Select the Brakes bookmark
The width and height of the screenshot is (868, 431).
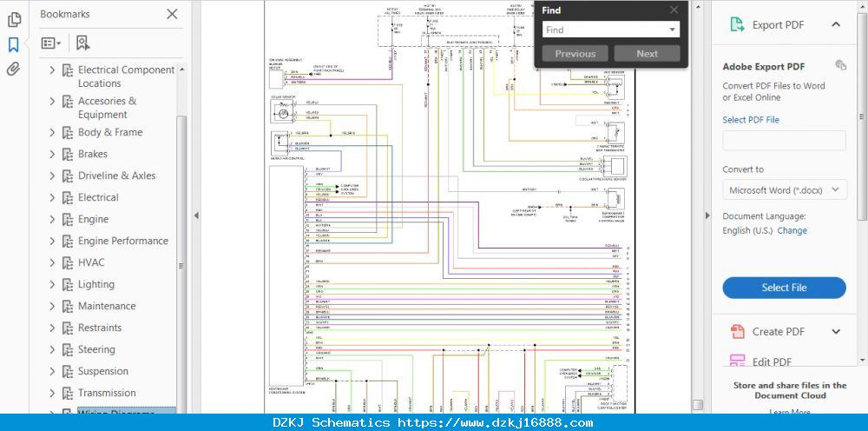click(93, 154)
